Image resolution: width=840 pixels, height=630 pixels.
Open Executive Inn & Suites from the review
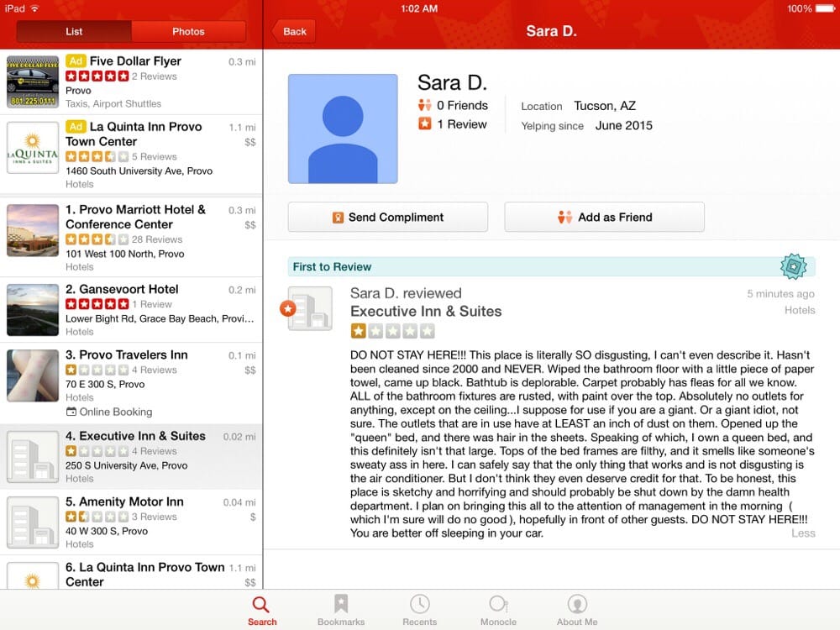tap(426, 312)
